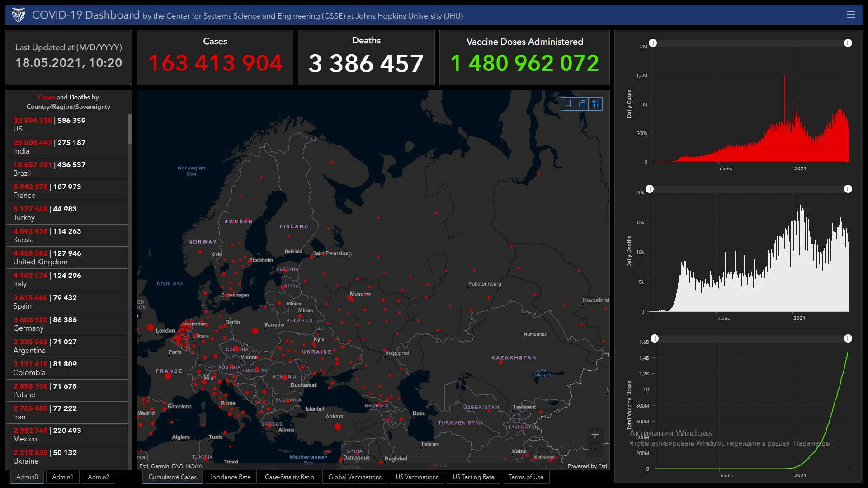Click Daily Deaths chart right range handle
This screenshot has height=488, width=868.
pos(848,189)
